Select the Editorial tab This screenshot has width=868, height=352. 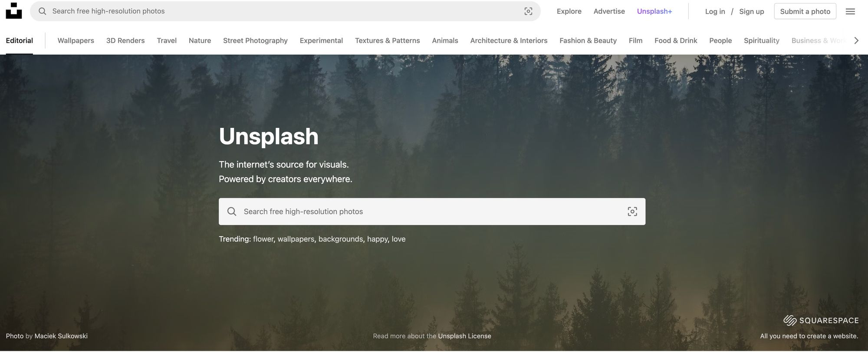click(x=20, y=40)
